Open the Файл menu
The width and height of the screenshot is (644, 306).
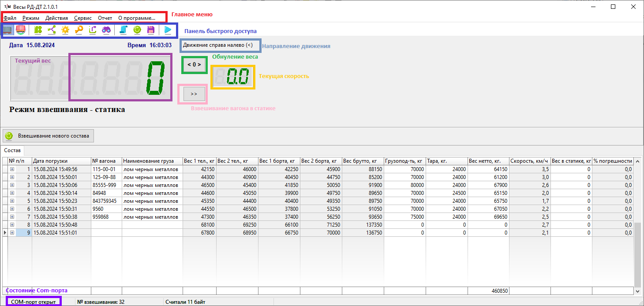pyautogui.click(x=10, y=18)
